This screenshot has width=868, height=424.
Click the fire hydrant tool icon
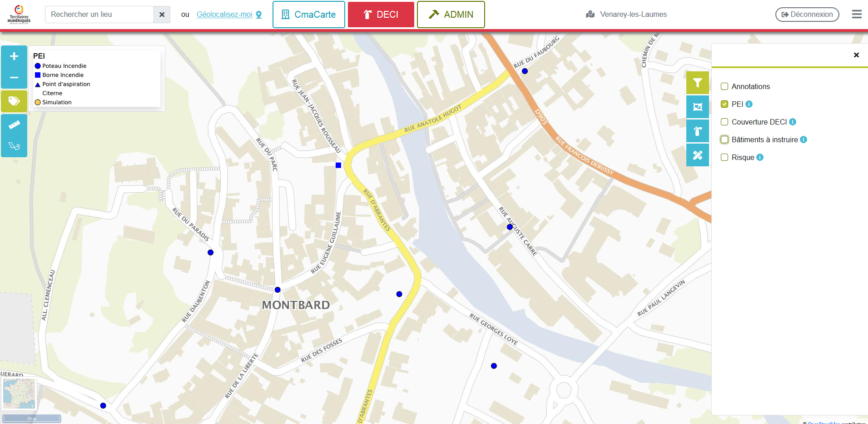697,131
